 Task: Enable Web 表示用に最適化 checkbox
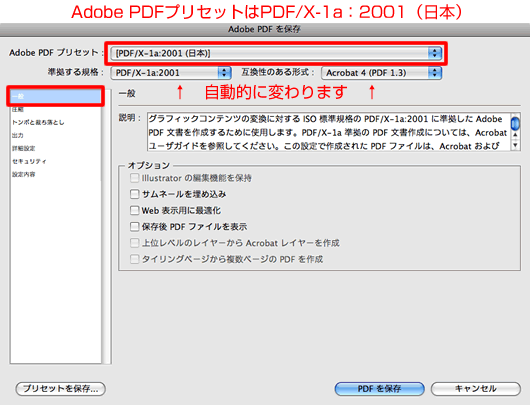(135, 210)
